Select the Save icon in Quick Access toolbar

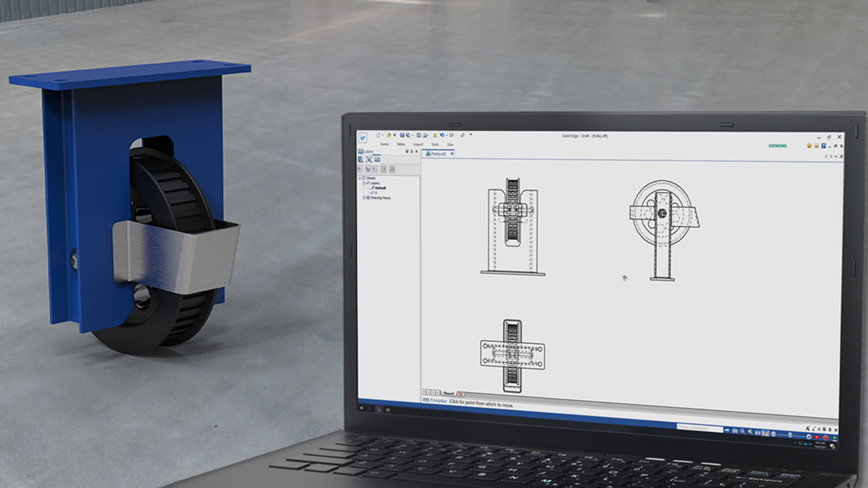402,135
